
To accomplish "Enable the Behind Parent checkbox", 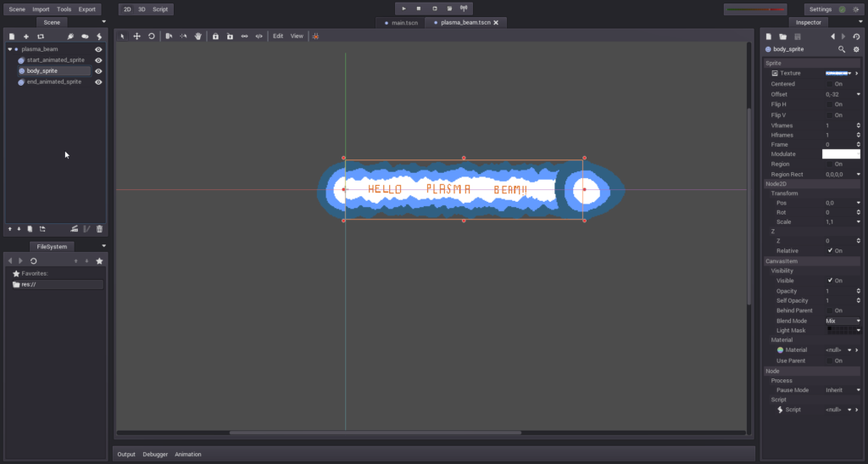I will pos(830,310).
